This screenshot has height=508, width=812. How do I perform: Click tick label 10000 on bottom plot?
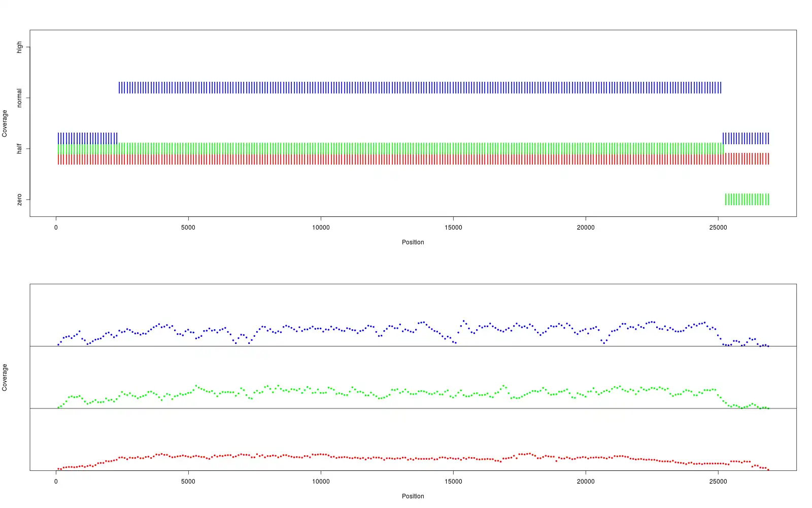[x=321, y=482]
